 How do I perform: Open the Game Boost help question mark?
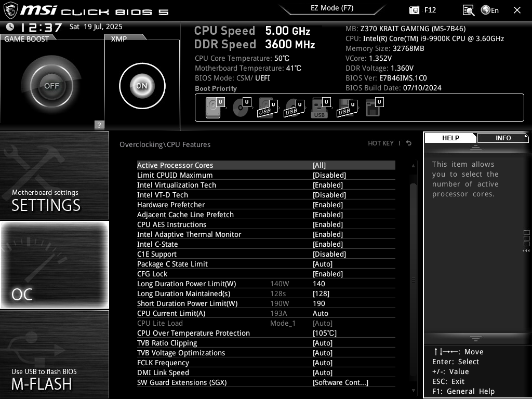[x=99, y=125]
